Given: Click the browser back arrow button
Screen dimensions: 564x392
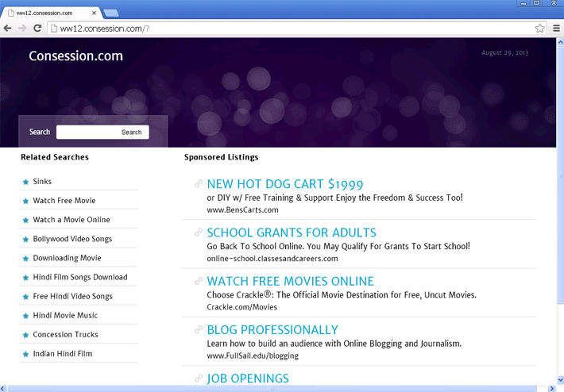Looking at the screenshot, I should click(x=8, y=29).
